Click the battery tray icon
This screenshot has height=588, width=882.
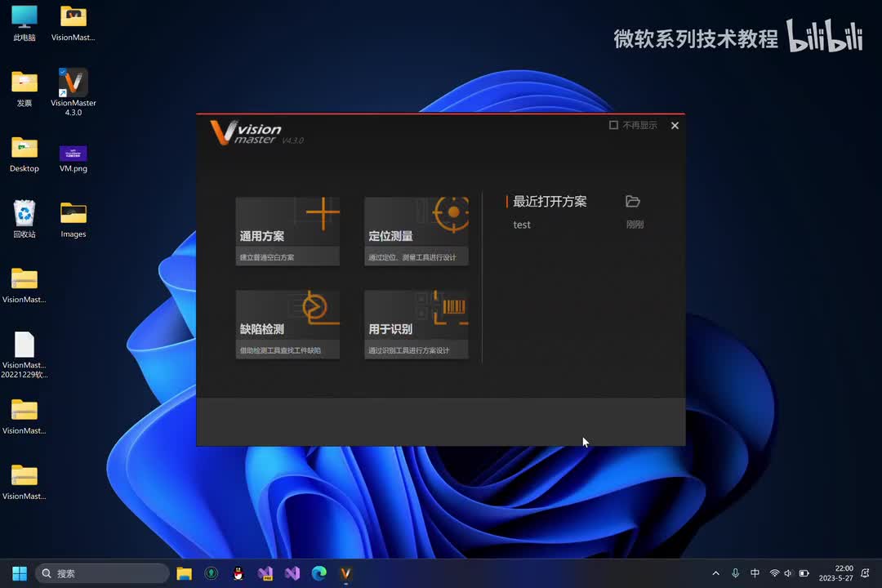(x=804, y=573)
